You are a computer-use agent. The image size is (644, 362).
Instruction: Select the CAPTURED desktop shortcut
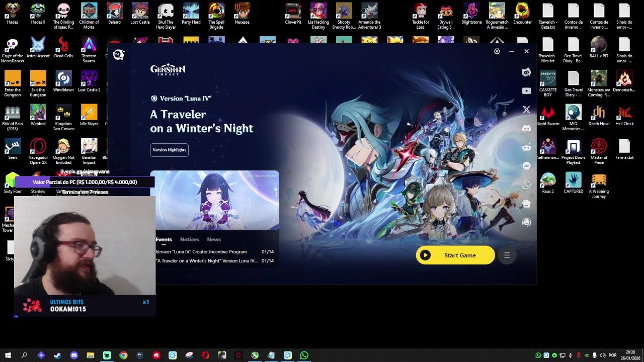point(573,183)
